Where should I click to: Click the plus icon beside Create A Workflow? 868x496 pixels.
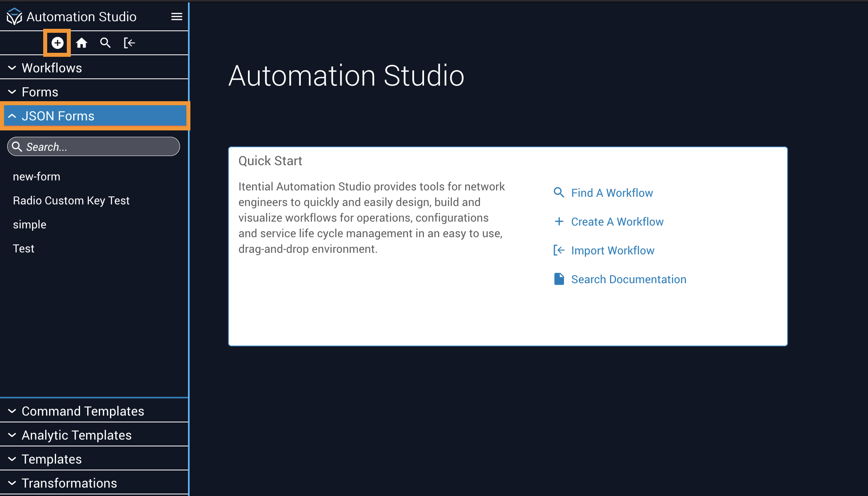point(559,222)
